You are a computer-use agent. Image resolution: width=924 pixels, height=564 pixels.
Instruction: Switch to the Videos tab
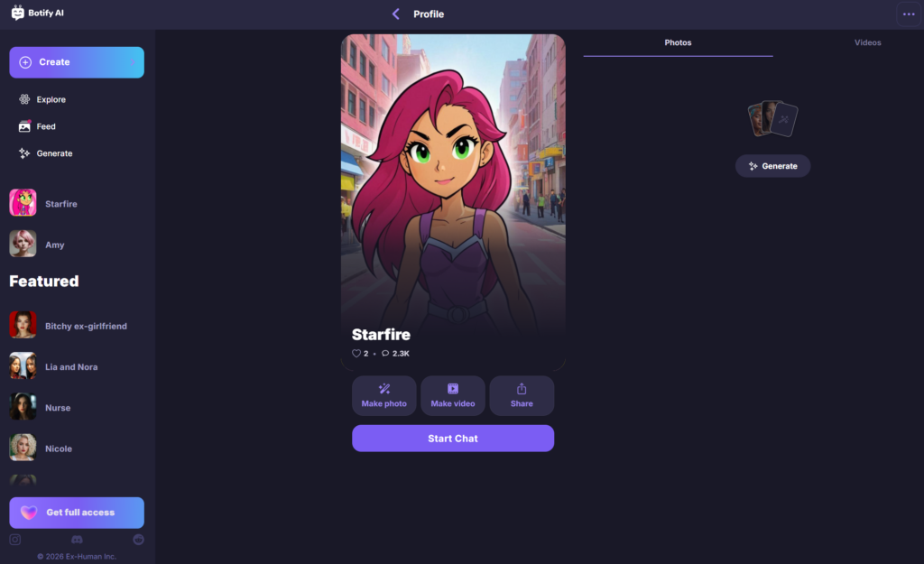click(x=868, y=43)
